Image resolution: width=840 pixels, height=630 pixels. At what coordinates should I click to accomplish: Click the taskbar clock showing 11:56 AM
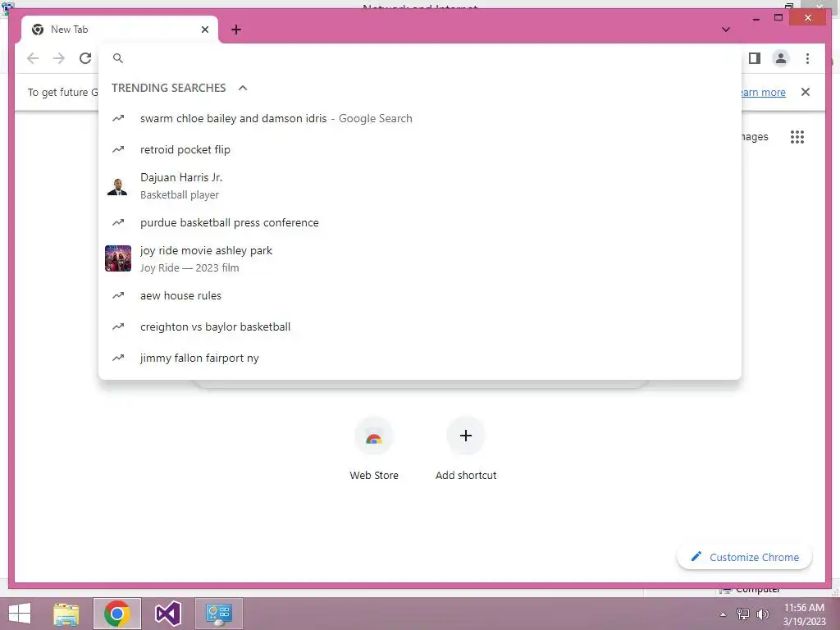(x=804, y=614)
